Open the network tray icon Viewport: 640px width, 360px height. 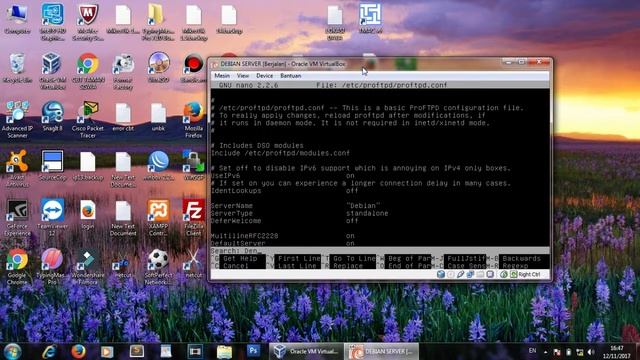(x=580, y=352)
